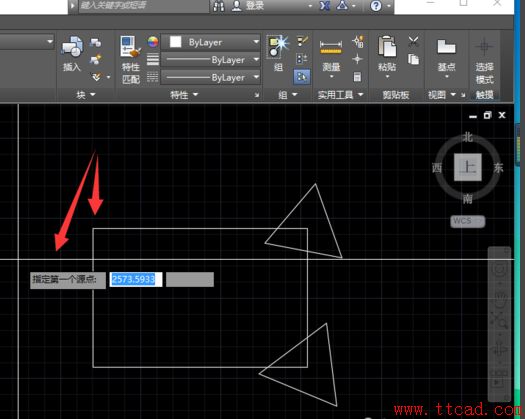This screenshot has height=419, width=525.
Task: Toggle the WCS coordinate system button
Action: (x=467, y=221)
